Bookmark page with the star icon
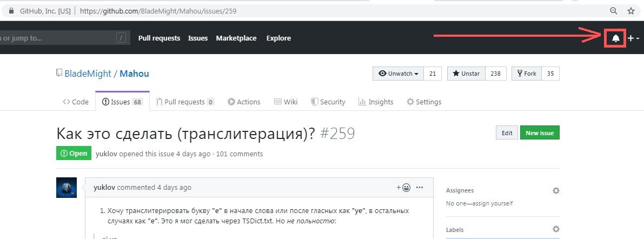Viewport: 644px width, 239px height. [631, 11]
